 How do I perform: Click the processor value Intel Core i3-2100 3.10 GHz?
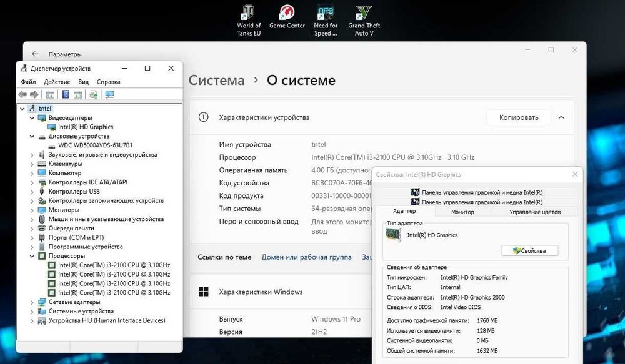[392, 157]
